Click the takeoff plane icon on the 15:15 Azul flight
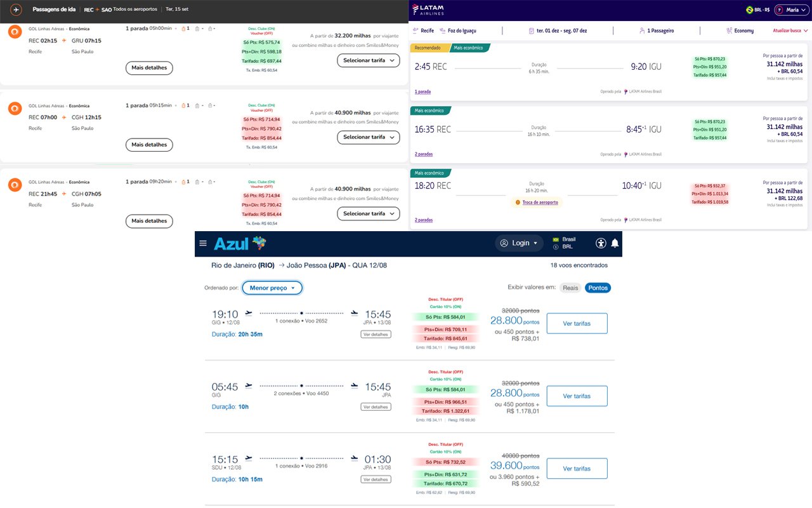Viewport: 812px width, 508px height. [249, 458]
